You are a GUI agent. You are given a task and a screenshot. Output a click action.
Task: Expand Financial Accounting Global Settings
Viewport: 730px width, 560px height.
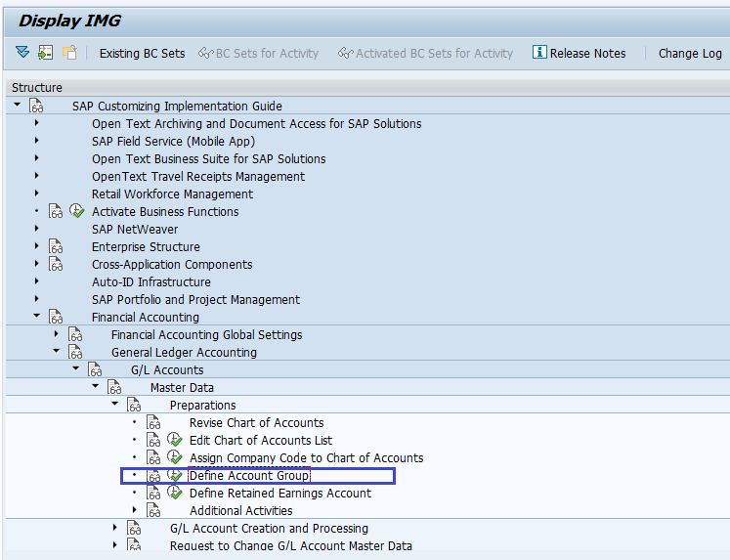pos(57,334)
